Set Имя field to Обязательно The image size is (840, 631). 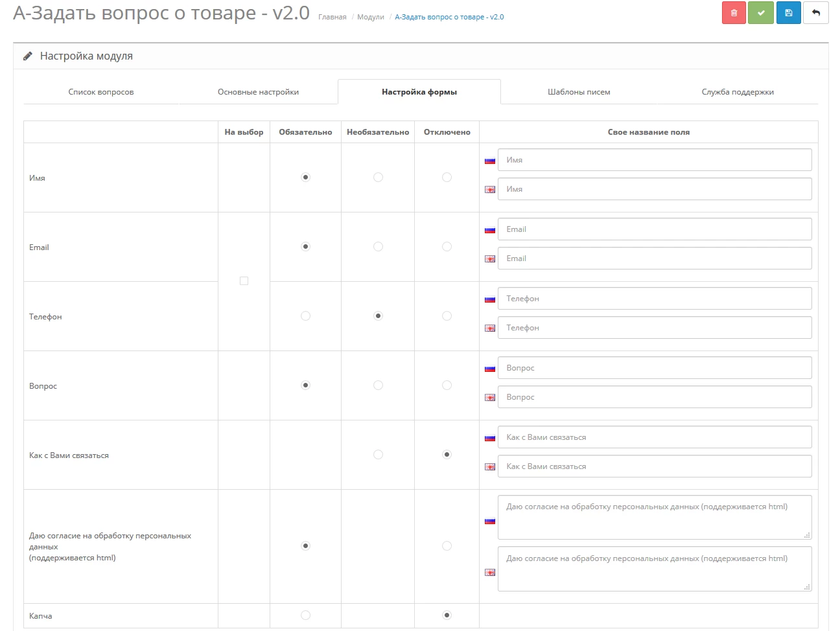(305, 177)
